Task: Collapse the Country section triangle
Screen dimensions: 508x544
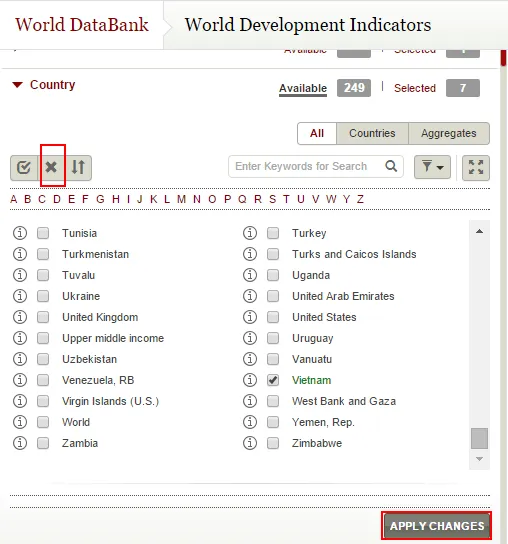Action: [x=17, y=85]
